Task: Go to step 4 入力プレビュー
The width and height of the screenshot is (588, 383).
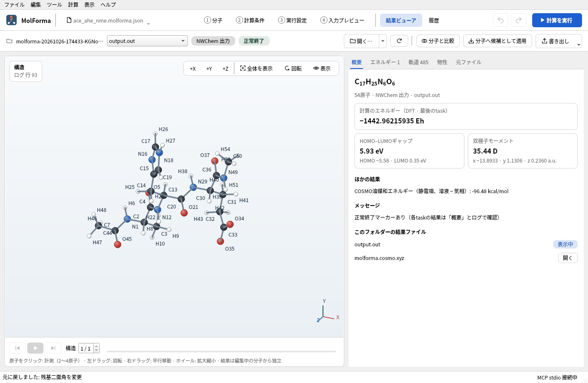Action: pos(343,20)
